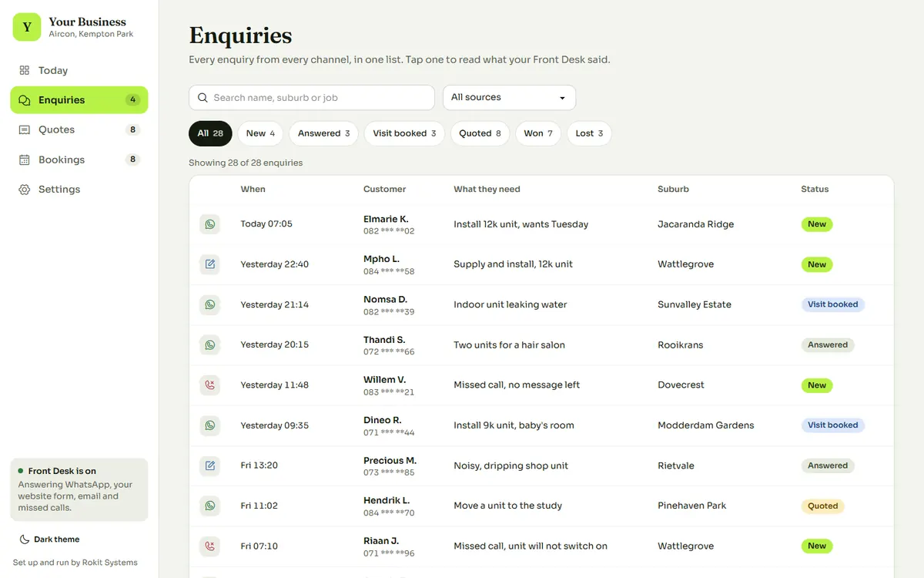
Task: Click New status badge for Elmarie K.
Action: 817,224
